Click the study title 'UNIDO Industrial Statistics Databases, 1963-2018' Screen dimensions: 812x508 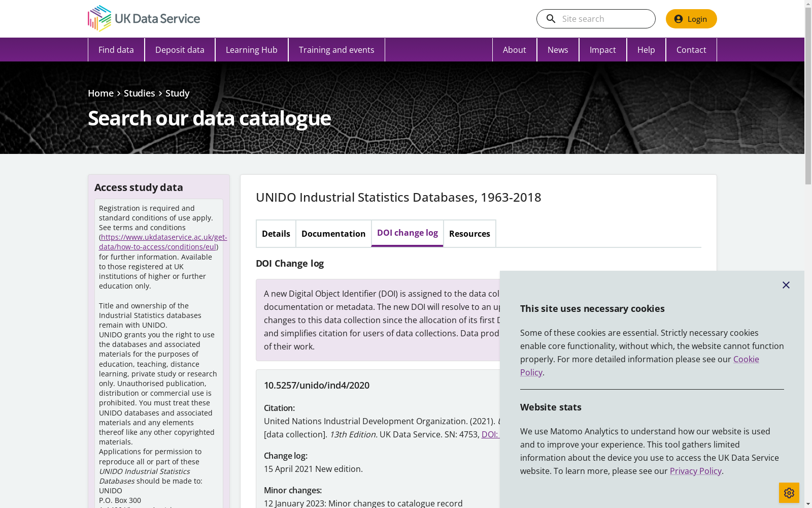[x=398, y=197]
